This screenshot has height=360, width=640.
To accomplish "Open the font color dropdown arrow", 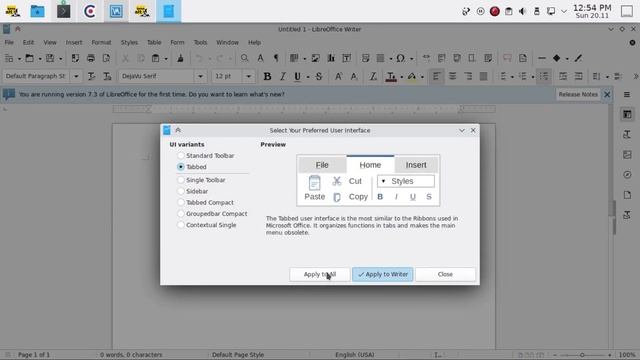I will pyautogui.click(x=402, y=77).
